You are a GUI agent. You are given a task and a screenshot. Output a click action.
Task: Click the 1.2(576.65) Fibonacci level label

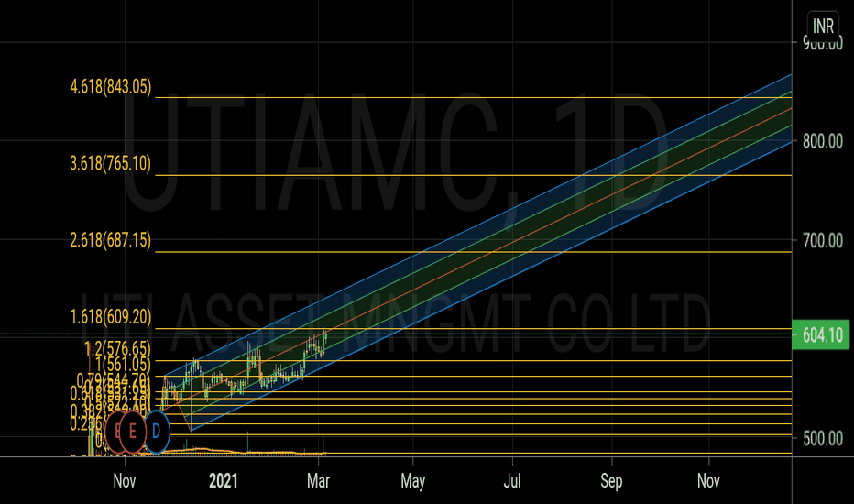point(117,348)
